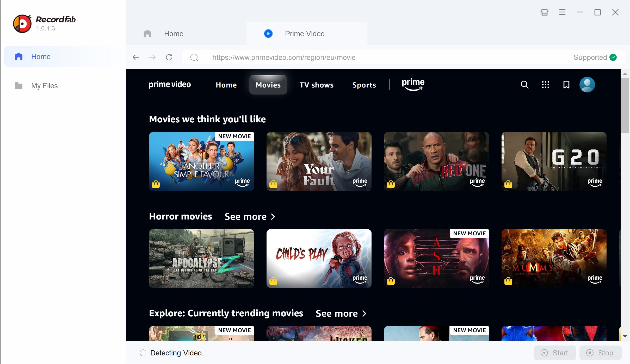
Task: Open the Prime Video search icon
Action: [x=524, y=85]
